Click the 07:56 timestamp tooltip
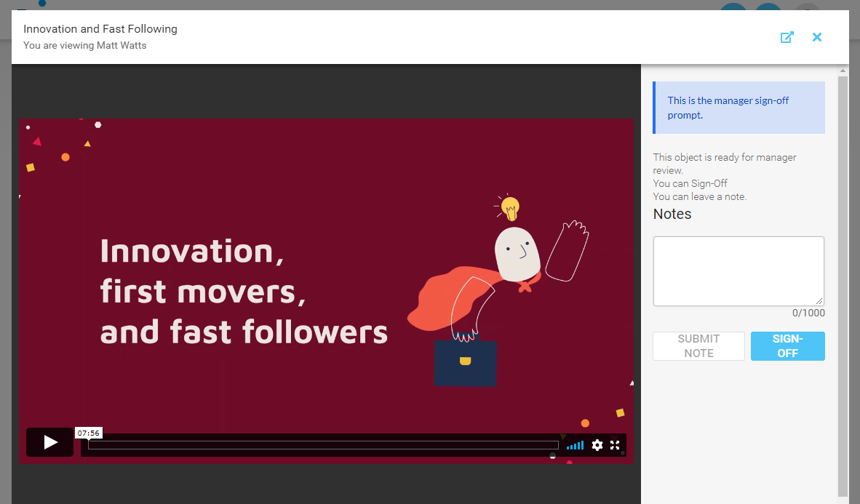This screenshot has height=504, width=860. click(x=89, y=433)
